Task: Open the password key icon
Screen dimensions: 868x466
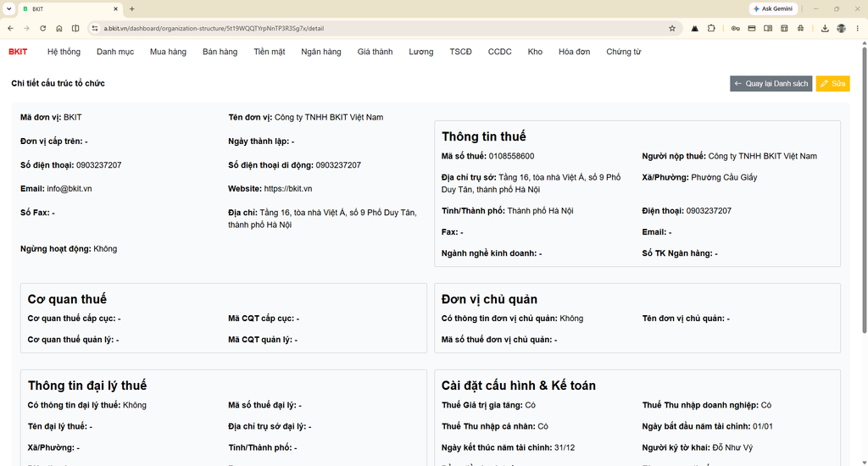Action: tap(735, 28)
